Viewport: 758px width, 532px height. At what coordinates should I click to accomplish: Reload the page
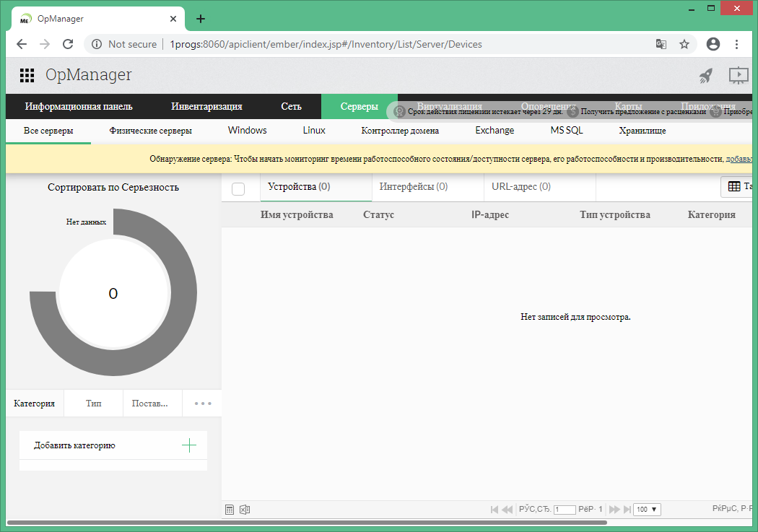click(x=68, y=45)
